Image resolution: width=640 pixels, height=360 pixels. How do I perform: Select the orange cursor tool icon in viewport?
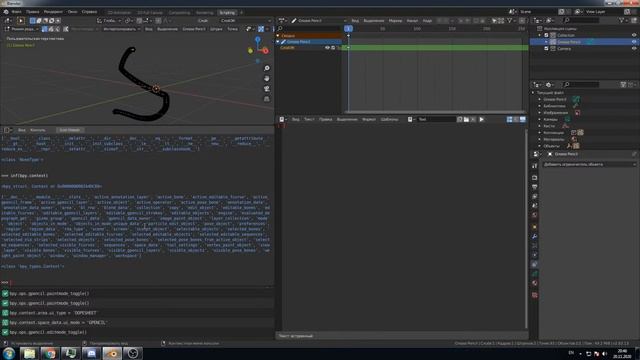pyautogui.click(x=20, y=20)
